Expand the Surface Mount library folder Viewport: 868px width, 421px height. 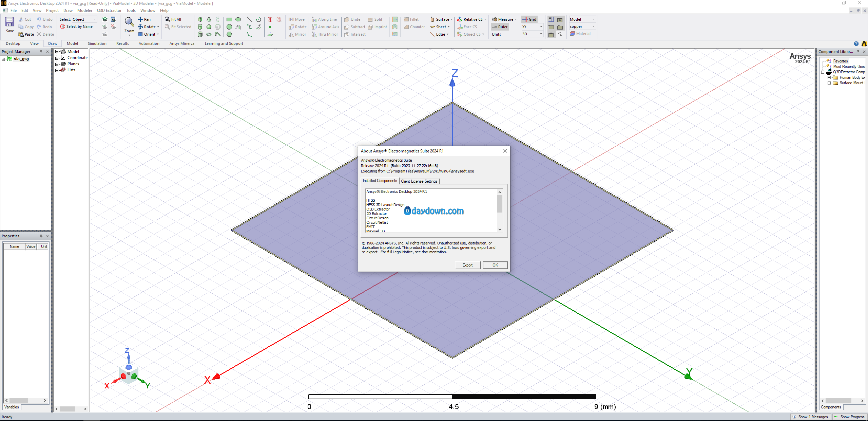[x=829, y=83]
